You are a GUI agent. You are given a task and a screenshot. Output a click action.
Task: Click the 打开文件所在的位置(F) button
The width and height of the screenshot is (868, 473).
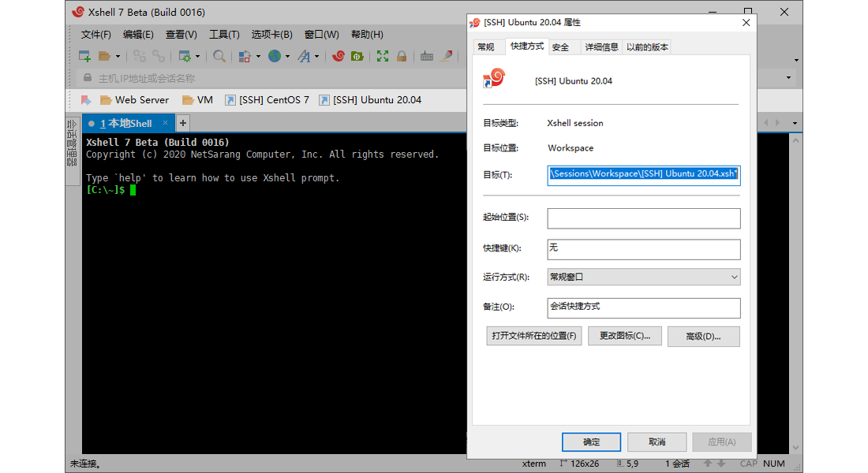click(x=534, y=336)
